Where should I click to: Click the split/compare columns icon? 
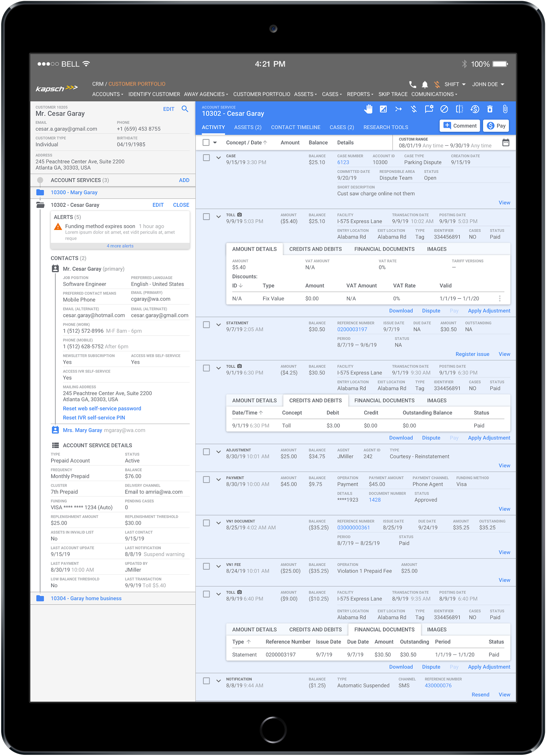[459, 109]
